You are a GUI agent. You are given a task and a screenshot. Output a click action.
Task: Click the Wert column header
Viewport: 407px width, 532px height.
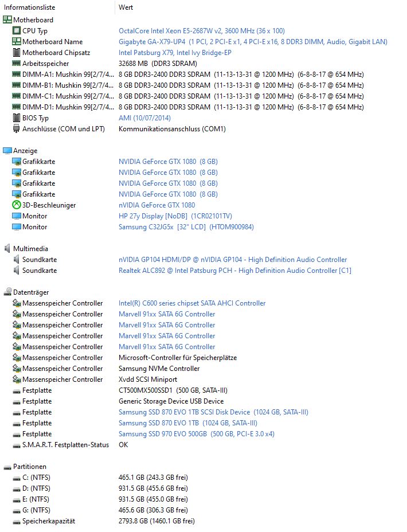click(x=126, y=7)
